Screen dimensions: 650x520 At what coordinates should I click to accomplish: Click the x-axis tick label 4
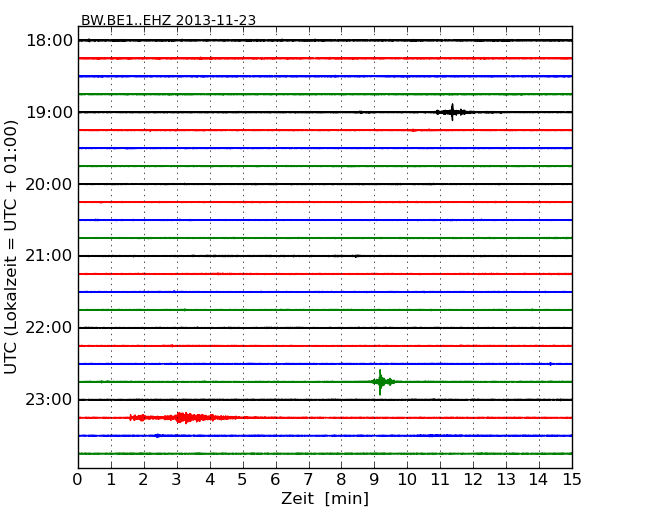tap(210, 479)
